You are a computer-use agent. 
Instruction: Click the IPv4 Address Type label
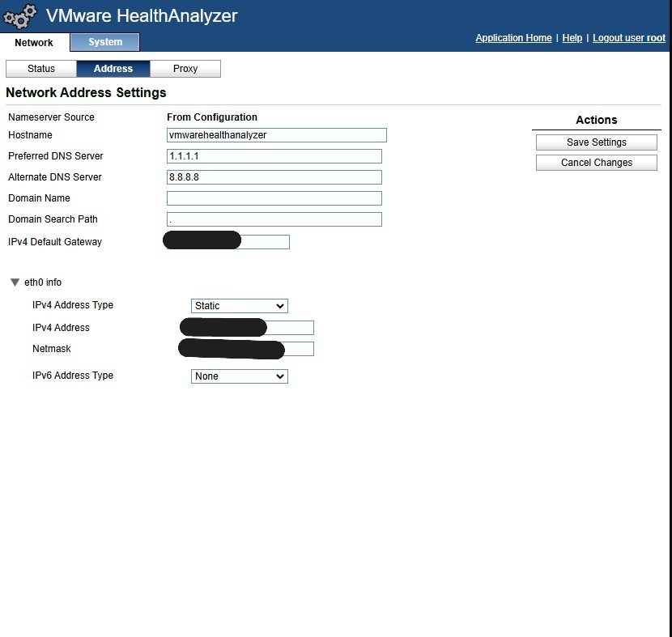click(73, 305)
